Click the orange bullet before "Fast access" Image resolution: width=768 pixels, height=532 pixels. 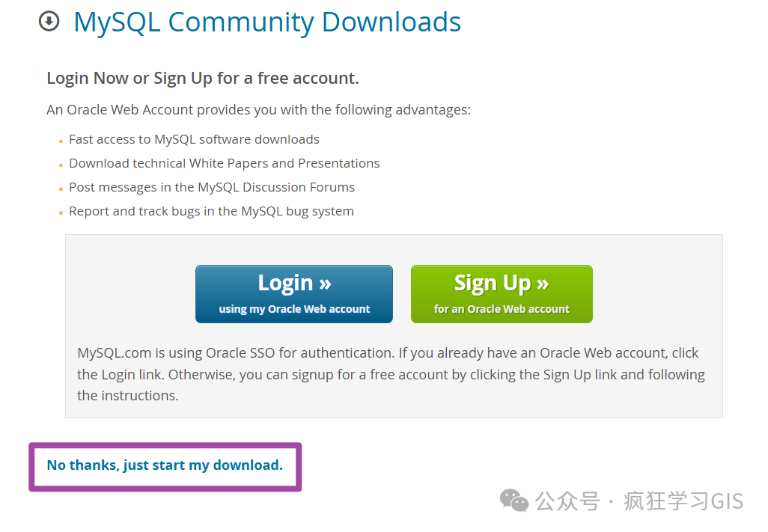tap(61, 141)
